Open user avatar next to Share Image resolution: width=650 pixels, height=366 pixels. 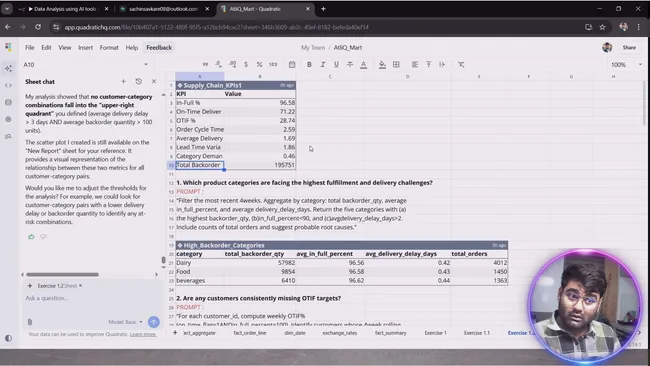[607, 48]
